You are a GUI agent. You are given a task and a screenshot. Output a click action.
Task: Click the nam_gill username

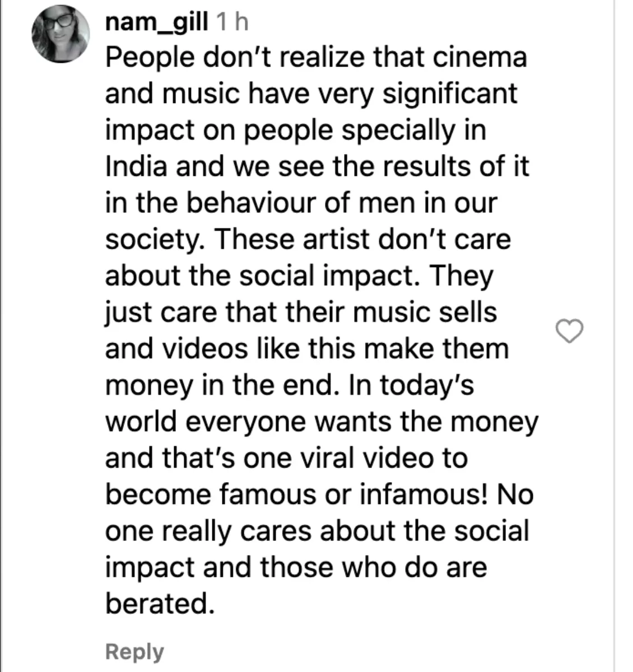156,22
